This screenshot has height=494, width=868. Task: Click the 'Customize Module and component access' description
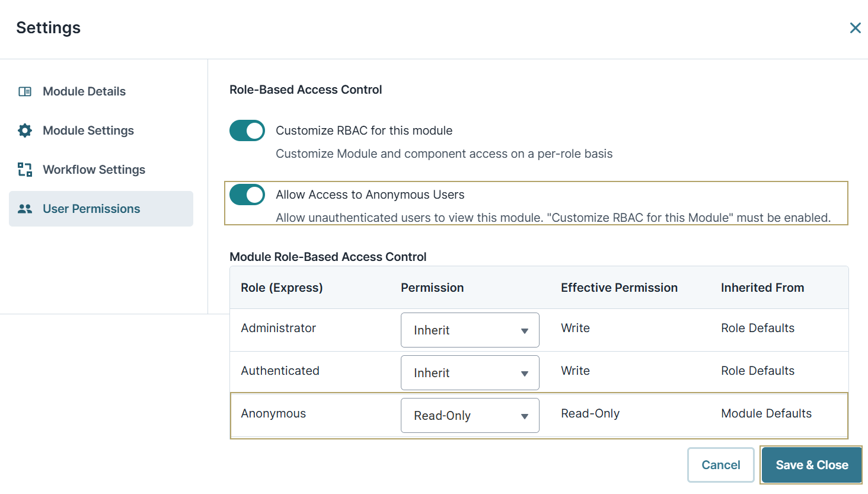coord(444,154)
